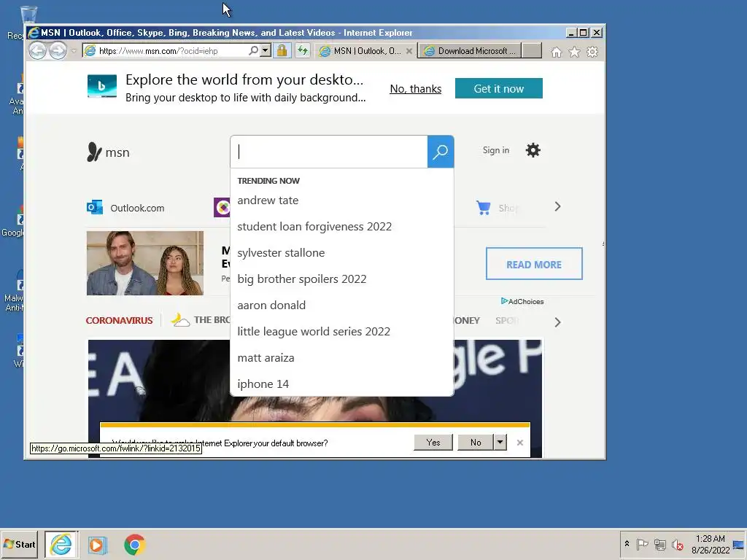Open the Windows Start menu
This screenshot has width=747, height=560.
tap(19, 544)
